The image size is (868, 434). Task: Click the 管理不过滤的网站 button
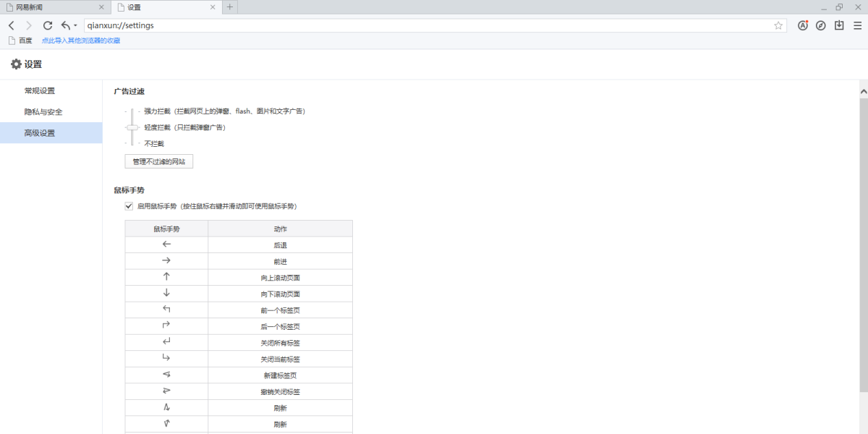click(158, 161)
